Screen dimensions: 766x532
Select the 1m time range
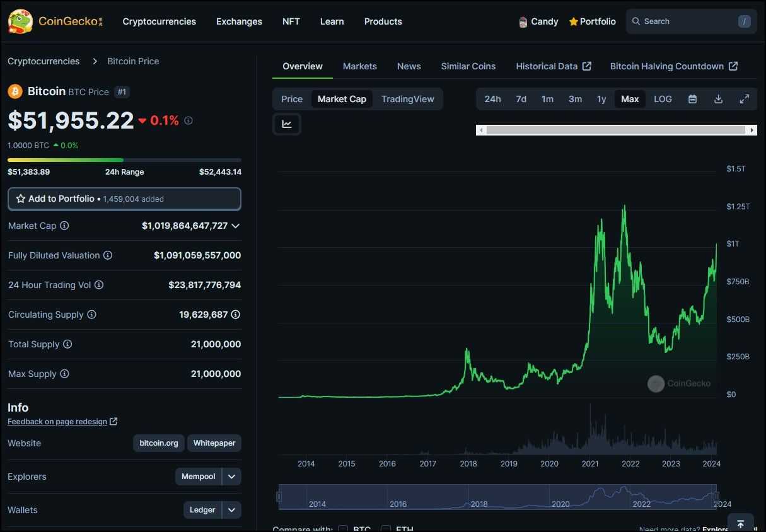point(547,99)
